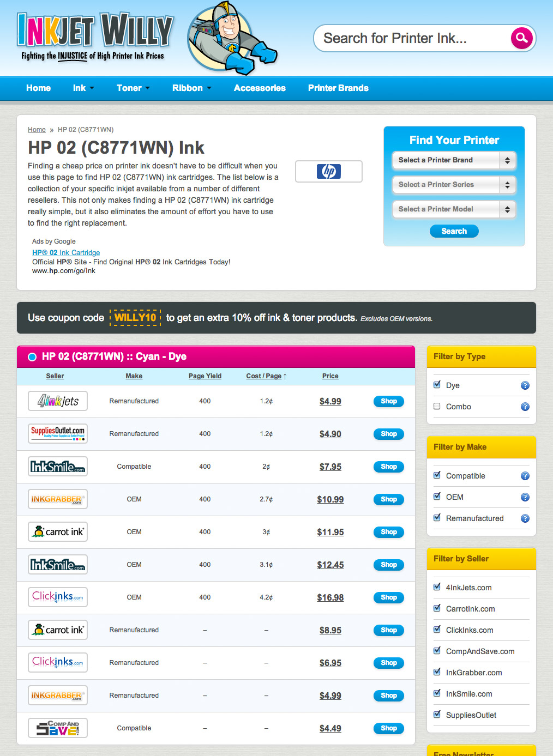Uncheck the SuppliesOutlet seller filter

[x=437, y=715]
